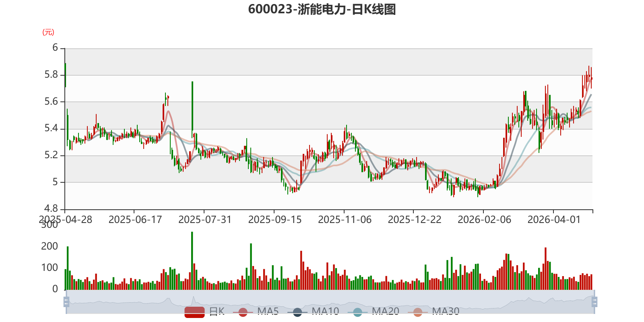Click the 日K legend text label
The width and height of the screenshot is (644, 322).
(x=217, y=312)
